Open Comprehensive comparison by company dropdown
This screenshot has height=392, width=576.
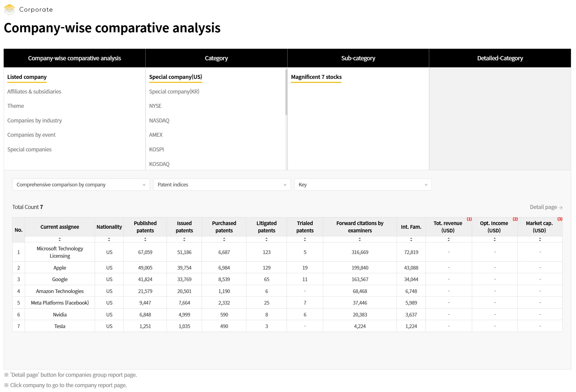click(x=81, y=185)
